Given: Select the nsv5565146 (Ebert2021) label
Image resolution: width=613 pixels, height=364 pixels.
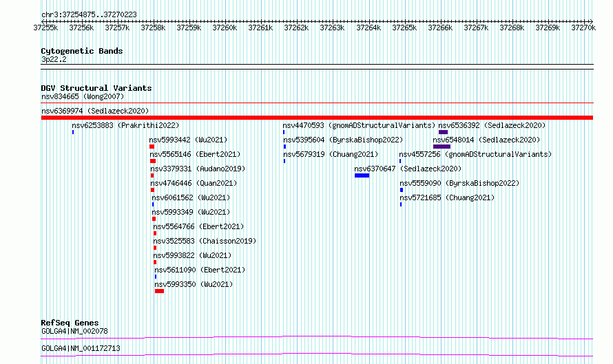Looking at the screenshot, I should [x=195, y=154].
